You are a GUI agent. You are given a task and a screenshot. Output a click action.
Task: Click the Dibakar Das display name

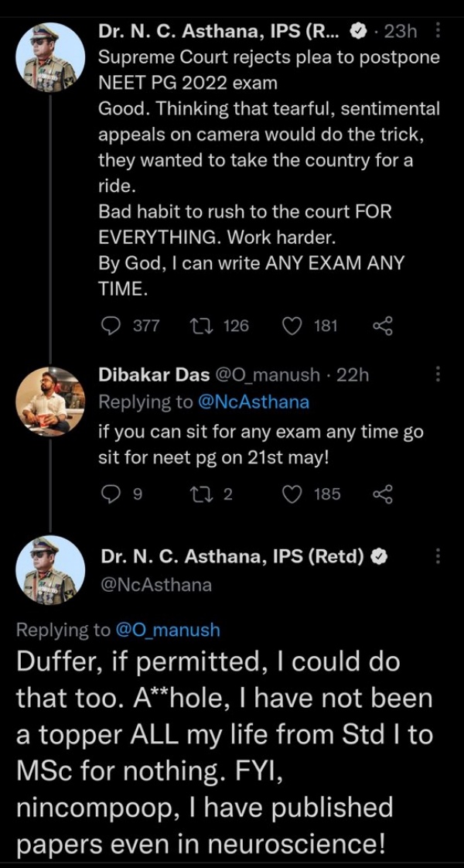tap(154, 374)
